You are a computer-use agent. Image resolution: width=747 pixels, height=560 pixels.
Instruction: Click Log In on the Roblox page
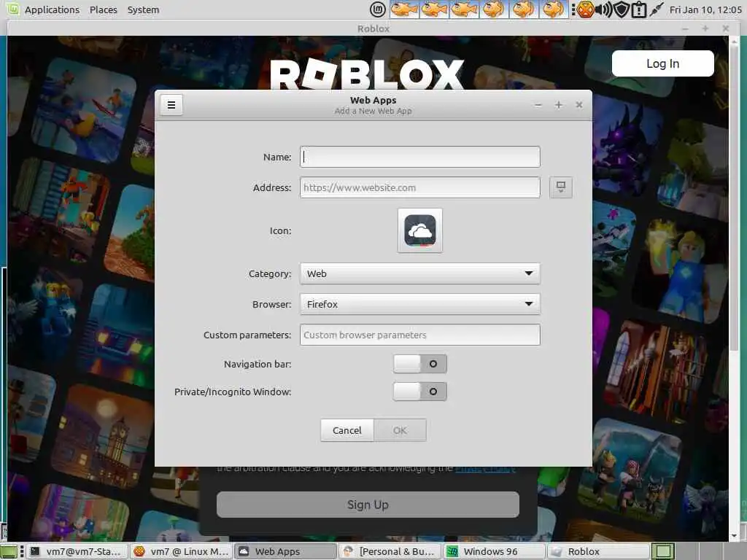[662, 63]
